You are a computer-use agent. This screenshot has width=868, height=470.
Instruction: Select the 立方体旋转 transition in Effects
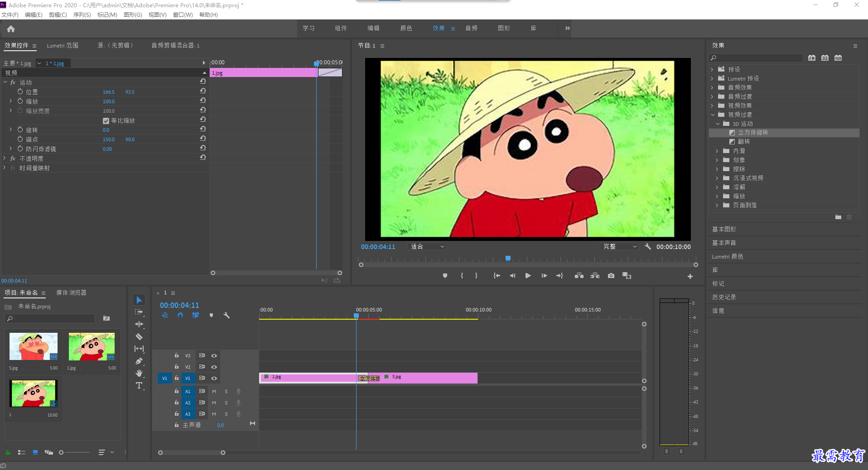(752, 133)
